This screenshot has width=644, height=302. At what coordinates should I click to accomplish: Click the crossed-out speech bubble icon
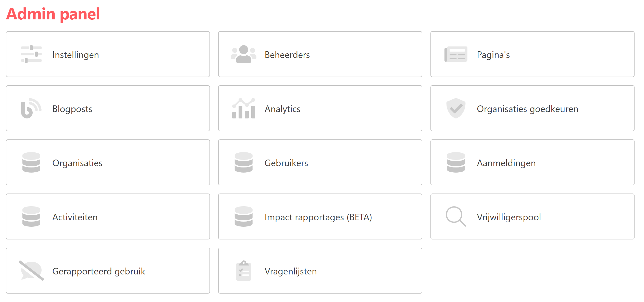[31, 271]
